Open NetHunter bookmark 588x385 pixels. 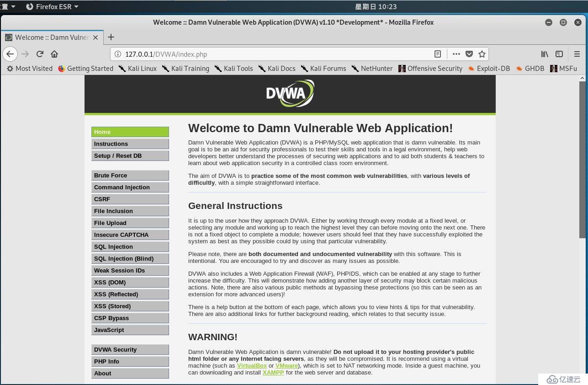pos(372,68)
